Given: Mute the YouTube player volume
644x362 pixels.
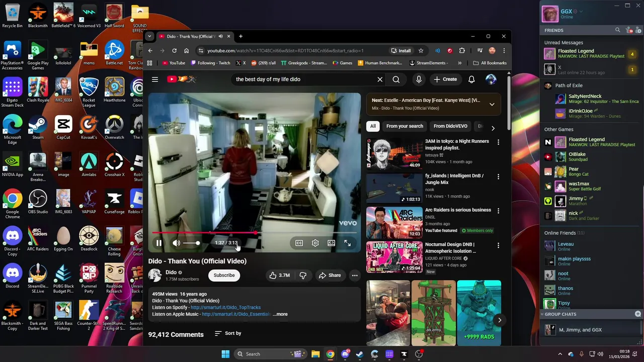Looking at the screenshot, I should point(176,243).
